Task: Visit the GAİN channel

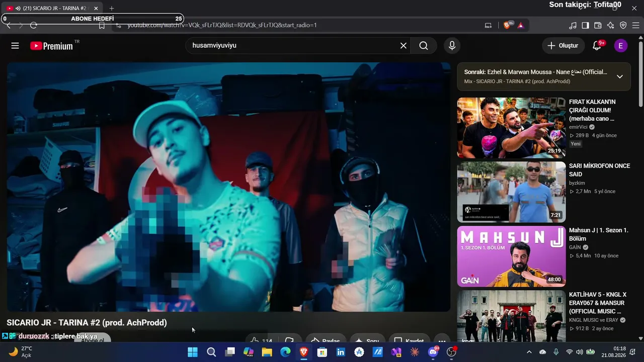Action: point(575,247)
